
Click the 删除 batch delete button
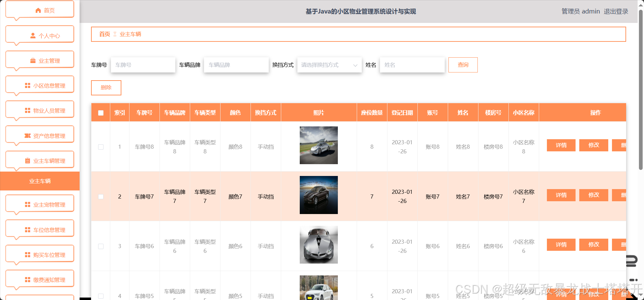click(106, 88)
